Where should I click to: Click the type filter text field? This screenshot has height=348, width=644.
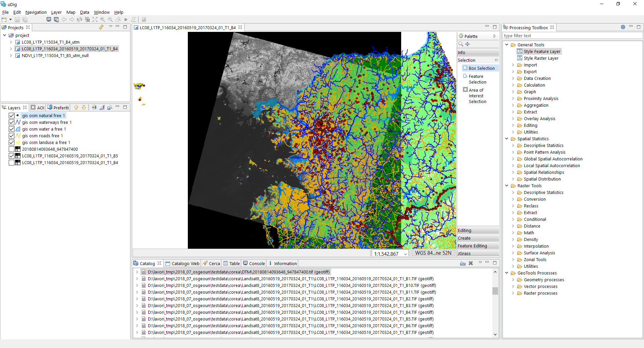(x=572, y=36)
